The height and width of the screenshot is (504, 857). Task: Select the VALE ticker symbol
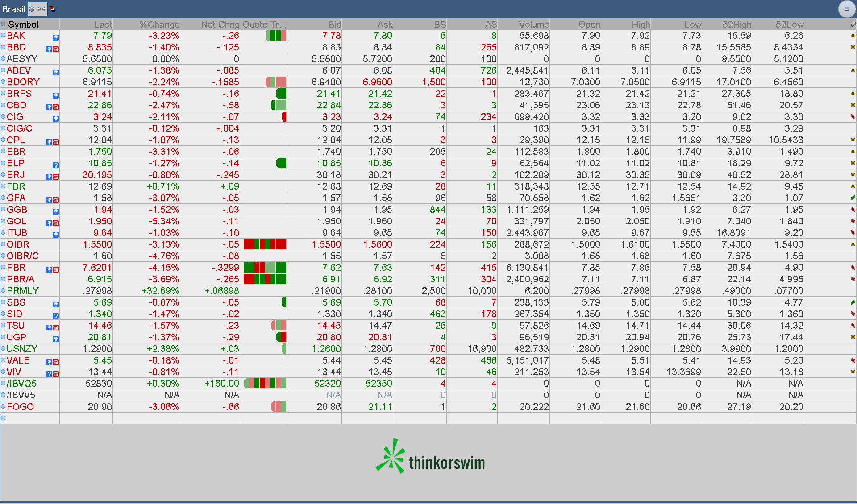(18, 360)
